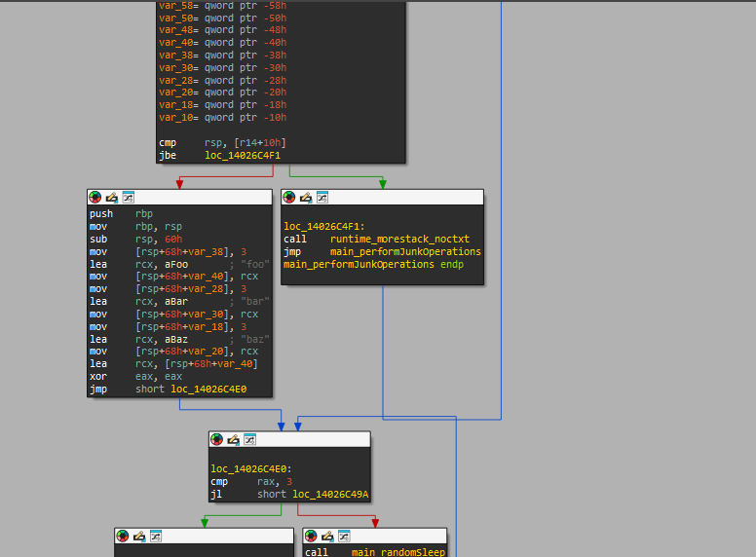Click the main_randomSleep call target

pos(398,552)
